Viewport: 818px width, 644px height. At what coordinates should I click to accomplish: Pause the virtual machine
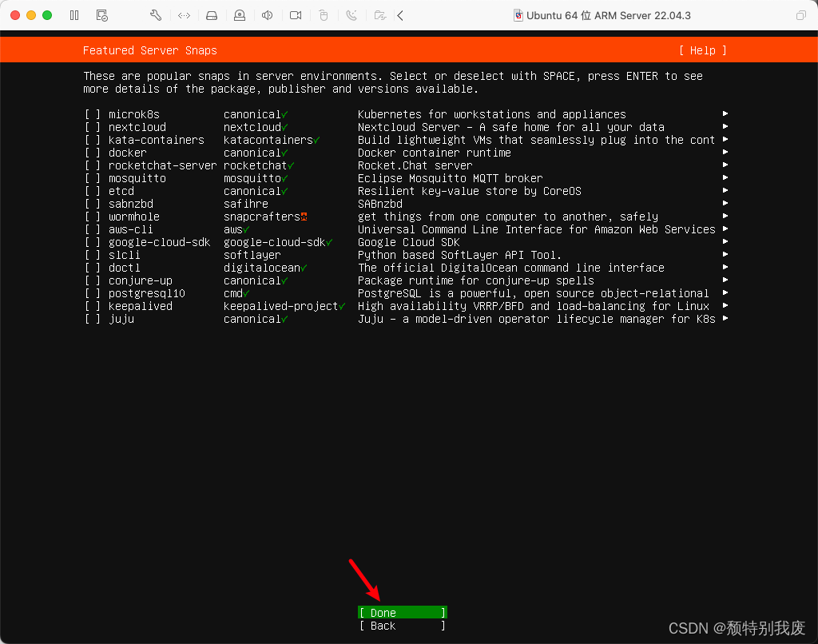click(x=74, y=16)
